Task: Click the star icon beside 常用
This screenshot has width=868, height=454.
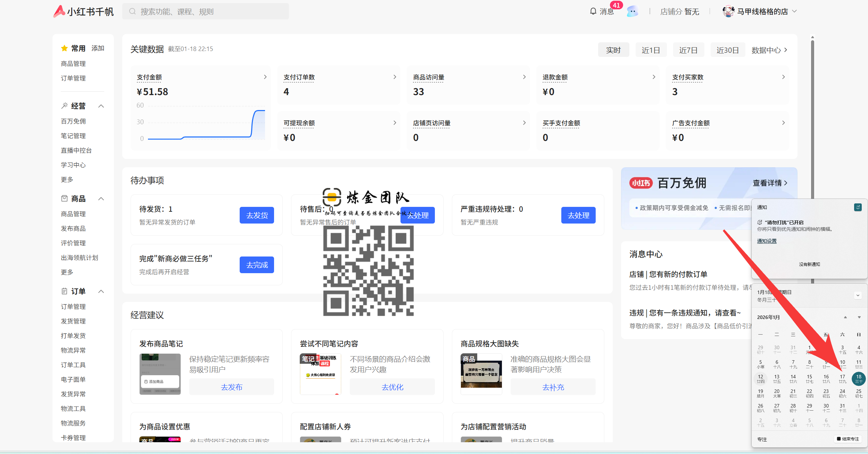Action: point(64,48)
